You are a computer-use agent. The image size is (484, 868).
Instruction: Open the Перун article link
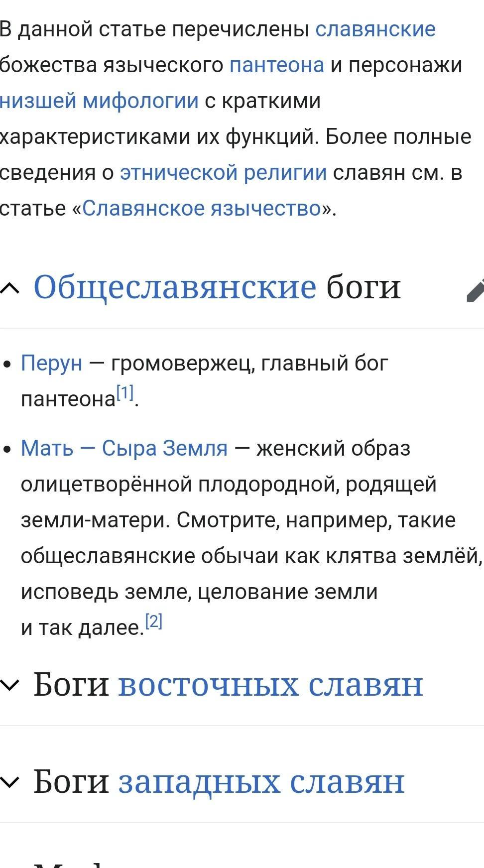click(x=51, y=364)
